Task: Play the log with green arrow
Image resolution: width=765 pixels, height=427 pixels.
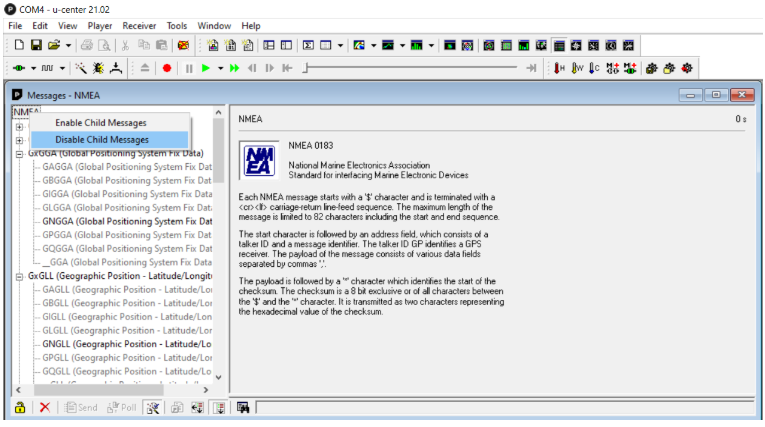Action: tap(206, 68)
